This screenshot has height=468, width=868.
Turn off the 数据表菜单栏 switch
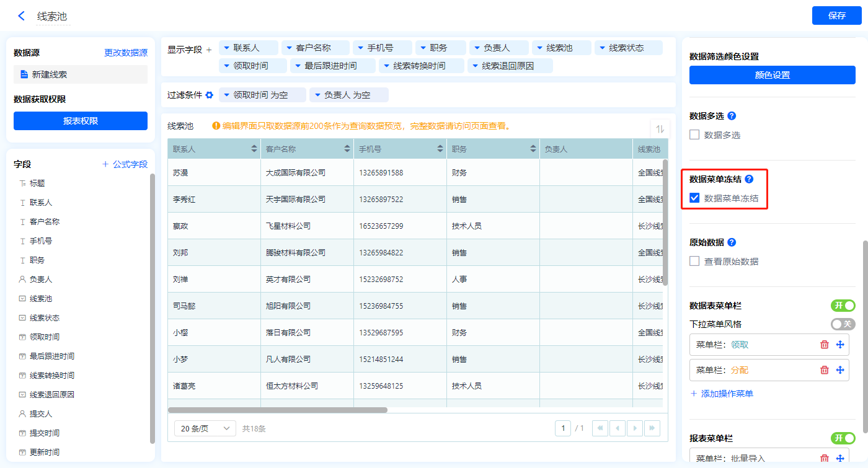(843, 306)
